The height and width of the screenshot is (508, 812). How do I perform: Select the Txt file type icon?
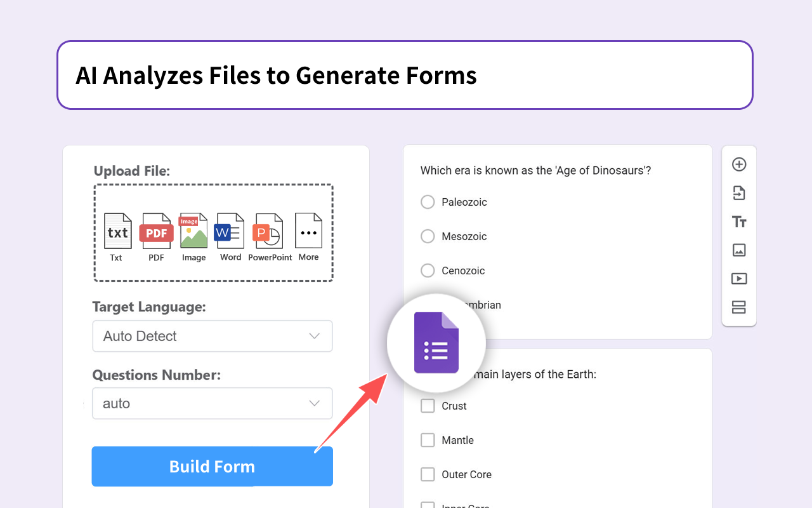(117, 232)
